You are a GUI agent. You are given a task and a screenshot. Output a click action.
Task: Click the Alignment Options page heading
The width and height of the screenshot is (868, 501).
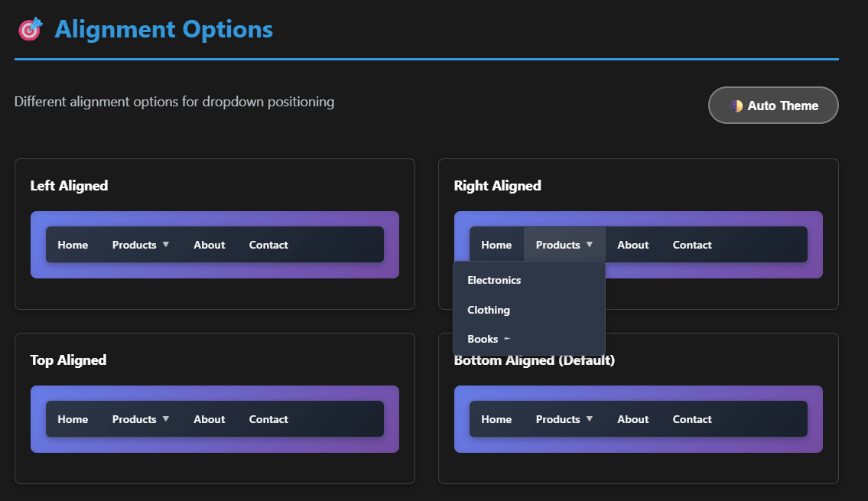point(164,29)
